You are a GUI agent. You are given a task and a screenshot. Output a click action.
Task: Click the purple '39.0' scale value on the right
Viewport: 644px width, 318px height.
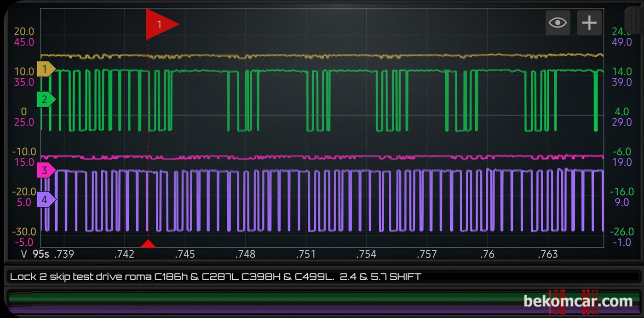click(x=621, y=82)
